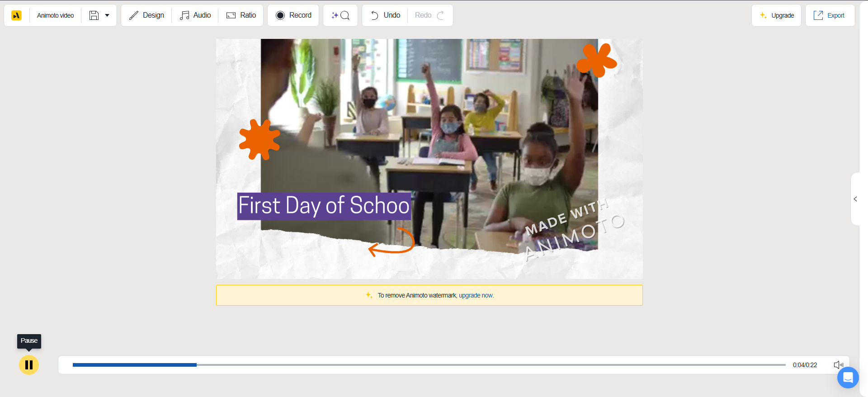The image size is (868, 397).
Task: Click the video preview frame
Action: (429, 159)
